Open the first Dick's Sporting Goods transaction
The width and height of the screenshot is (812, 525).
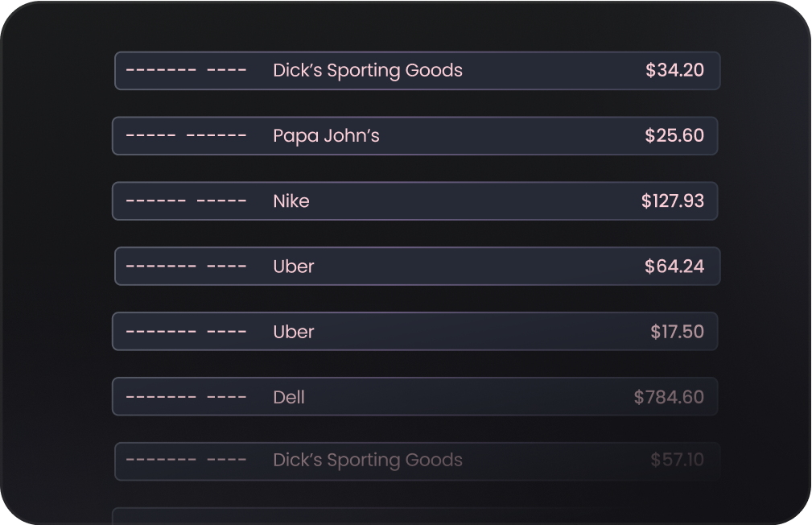(x=417, y=71)
